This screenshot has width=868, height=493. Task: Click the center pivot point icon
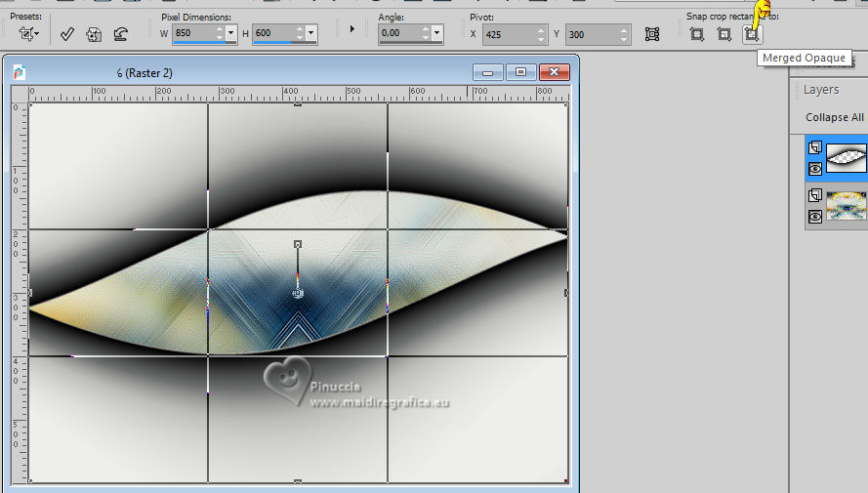click(x=652, y=34)
